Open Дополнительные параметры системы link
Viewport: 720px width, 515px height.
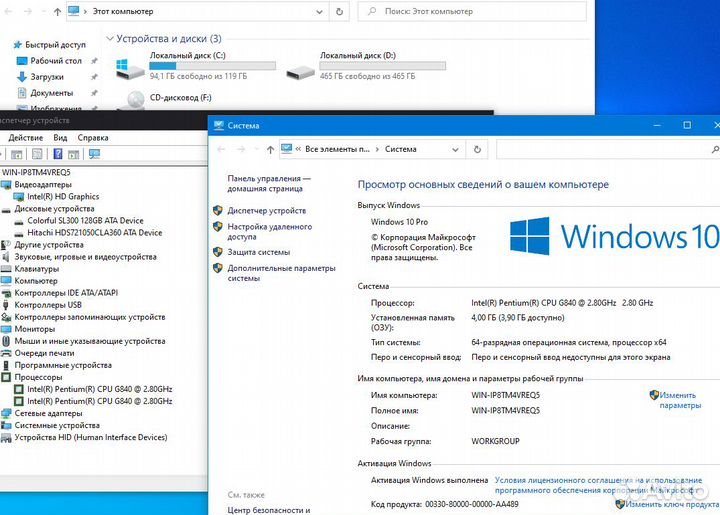click(x=281, y=273)
